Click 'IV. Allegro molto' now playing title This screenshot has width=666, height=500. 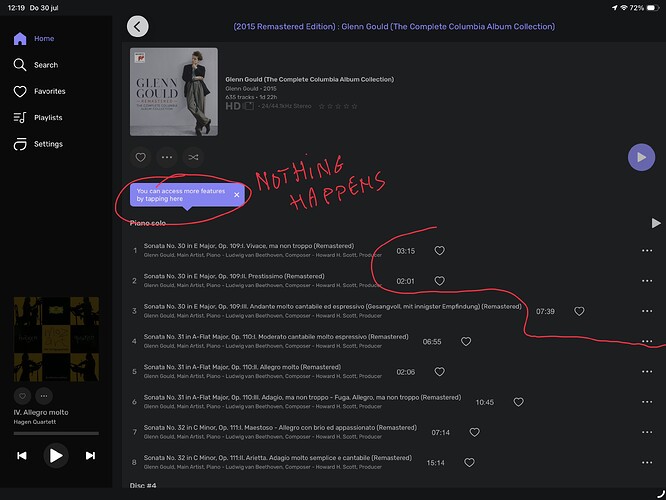click(x=41, y=412)
